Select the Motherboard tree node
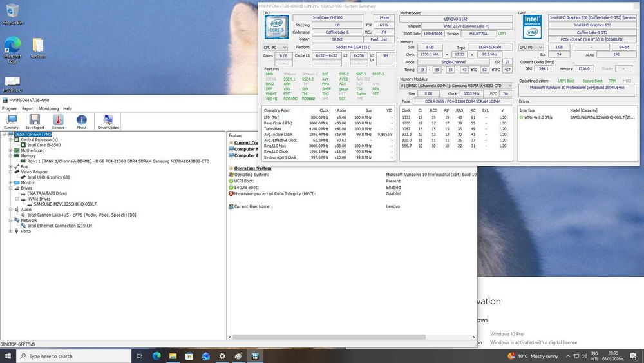This screenshot has width=644, height=363. [32, 150]
